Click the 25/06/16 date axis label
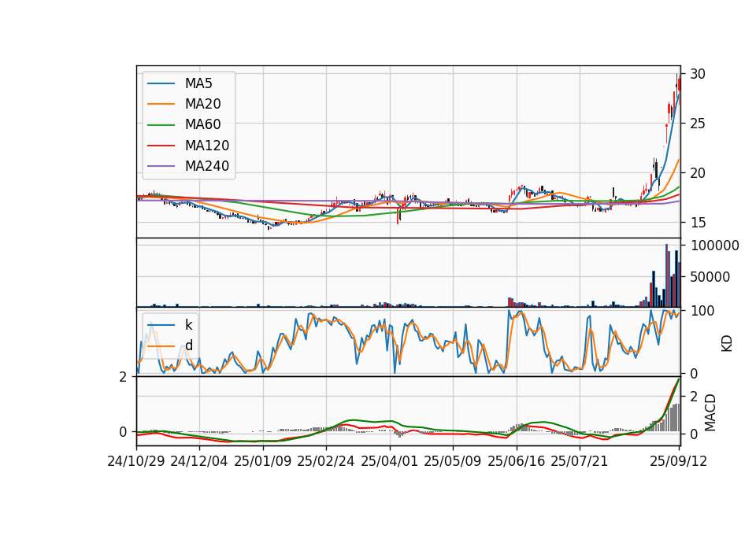756x543 pixels. click(x=517, y=462)
